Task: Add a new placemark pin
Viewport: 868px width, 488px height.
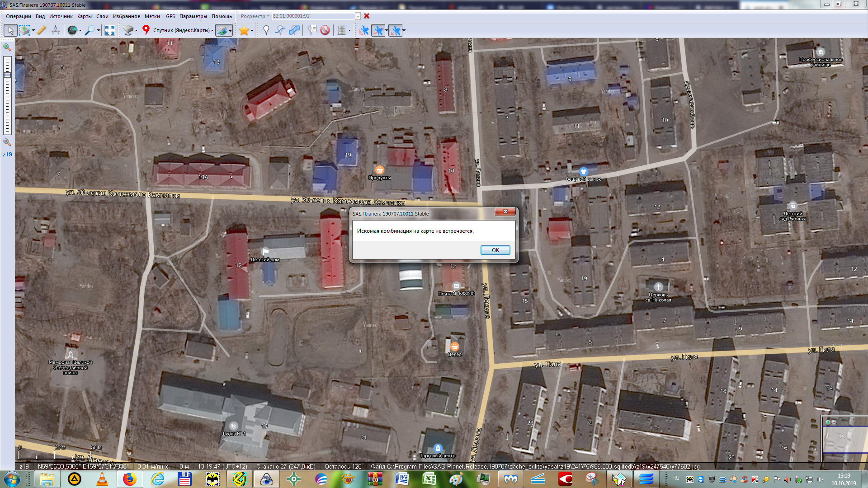Action: click(x=266, y=30)
